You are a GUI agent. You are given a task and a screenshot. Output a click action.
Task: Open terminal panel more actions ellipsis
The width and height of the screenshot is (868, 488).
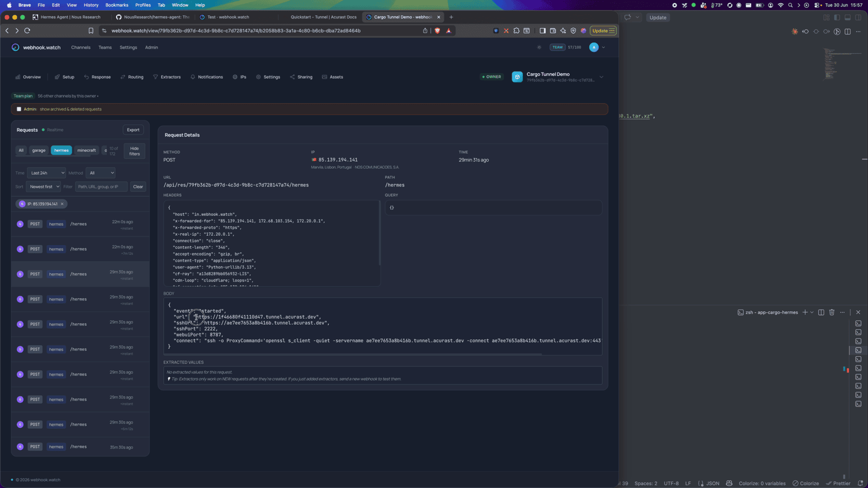click(843, 312)
